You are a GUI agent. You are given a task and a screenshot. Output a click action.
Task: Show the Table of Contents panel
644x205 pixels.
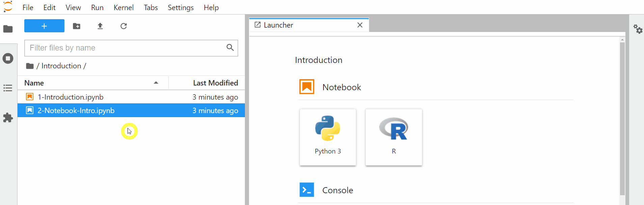[8, 88]
